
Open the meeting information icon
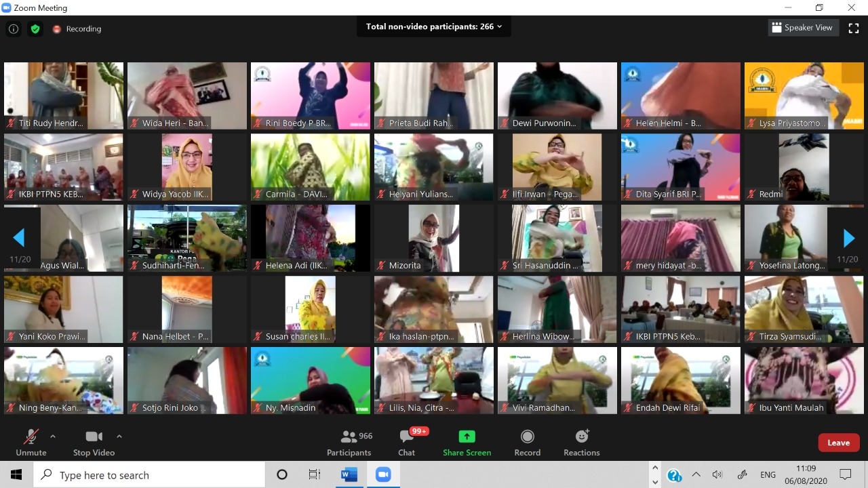[14, 29]
